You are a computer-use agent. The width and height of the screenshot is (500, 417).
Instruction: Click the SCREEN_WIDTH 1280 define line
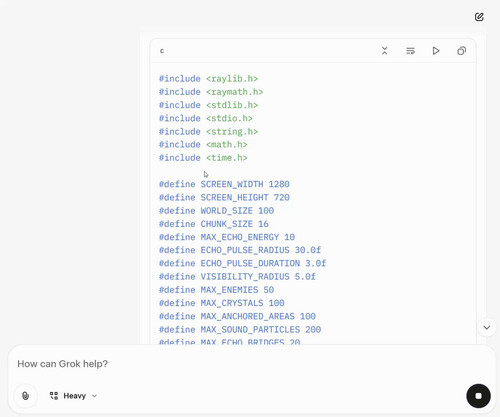(x=224, y=184)
